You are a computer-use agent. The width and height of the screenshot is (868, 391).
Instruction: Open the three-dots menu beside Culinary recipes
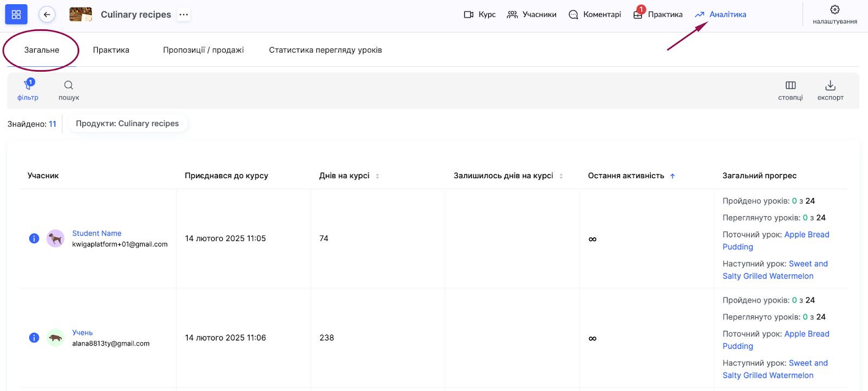click(x=184, y=15)
